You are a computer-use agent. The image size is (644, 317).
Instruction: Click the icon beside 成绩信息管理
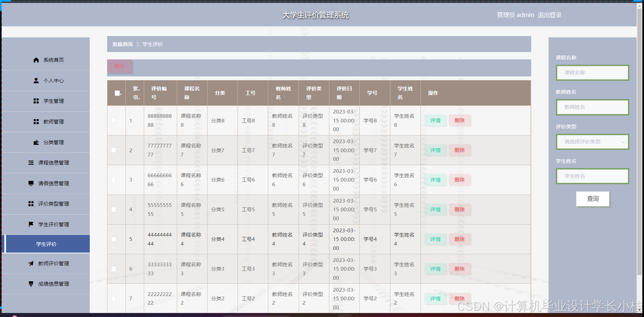coord(31,284)
